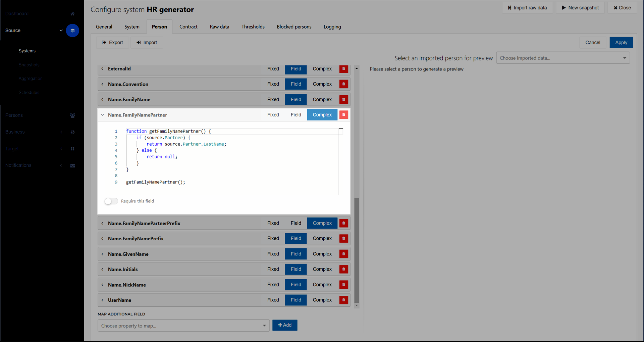Switch to the Blocked persons tab
644x342 pixels.
294,27
